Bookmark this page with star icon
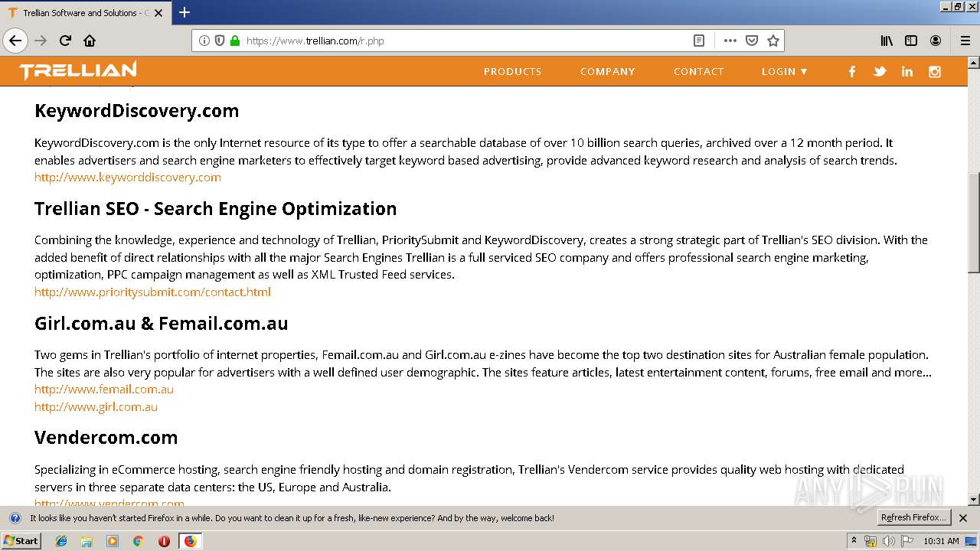This screenshot has height=551, width=980. [x=773, y=41]
